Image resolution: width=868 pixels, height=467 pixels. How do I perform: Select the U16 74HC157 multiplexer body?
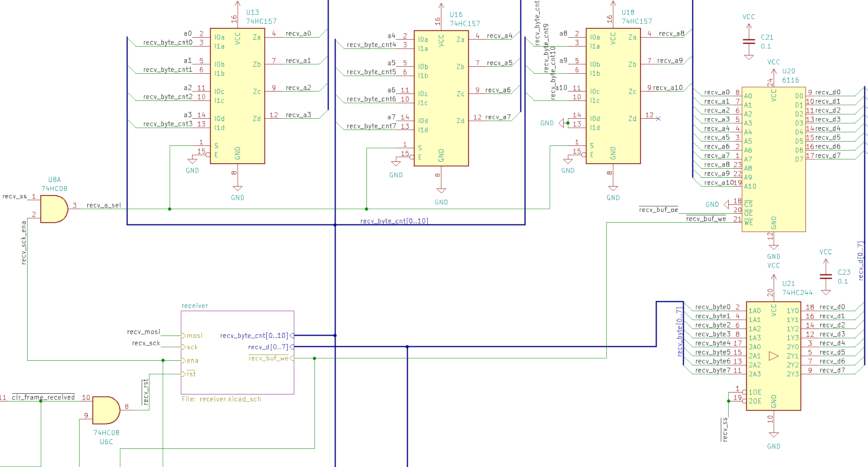tap(441, 98)
